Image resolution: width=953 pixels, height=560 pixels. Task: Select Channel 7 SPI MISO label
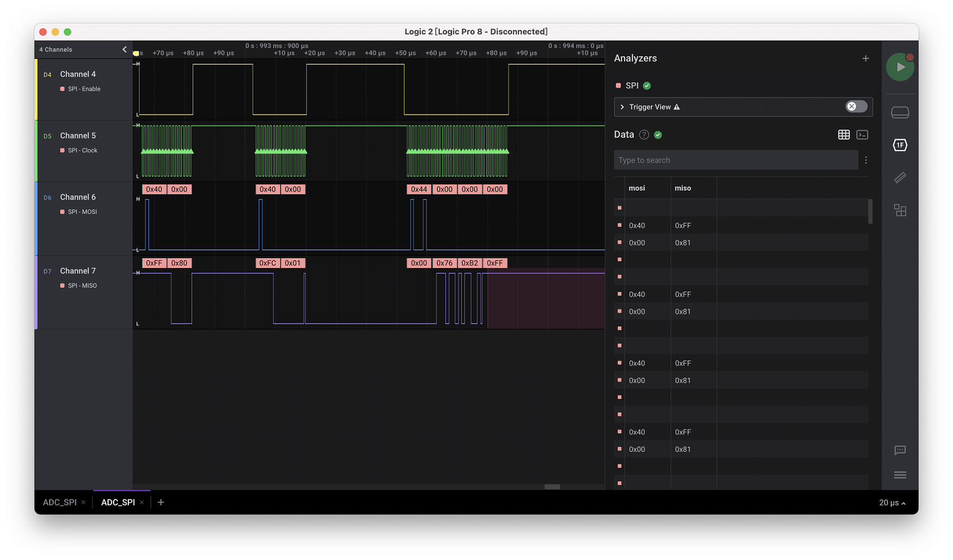click(82, 285)
